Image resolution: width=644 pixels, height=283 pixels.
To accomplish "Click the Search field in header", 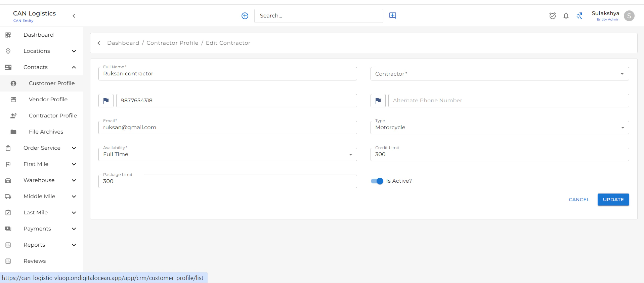I will [318, 16].
